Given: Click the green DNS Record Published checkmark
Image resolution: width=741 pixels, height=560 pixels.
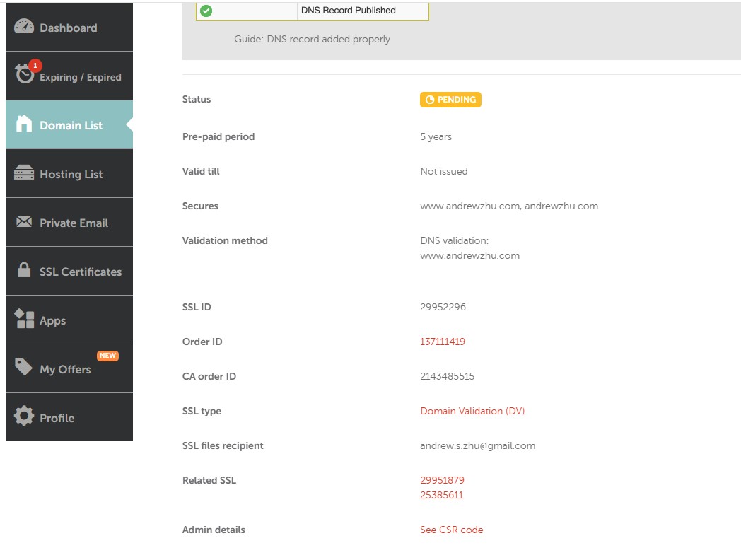Looking at the screenshot, I should pos(206,11).
